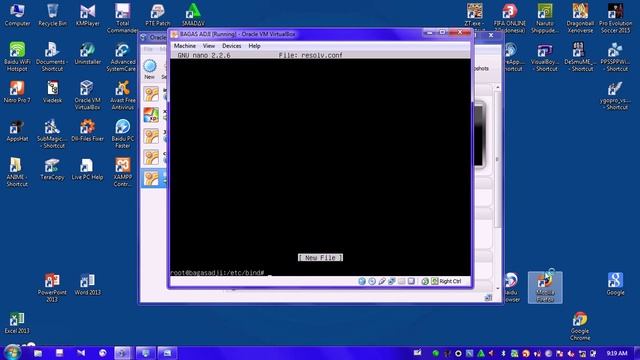Click the New File status message in nano
640x360 pixels.
coord(320,258)
